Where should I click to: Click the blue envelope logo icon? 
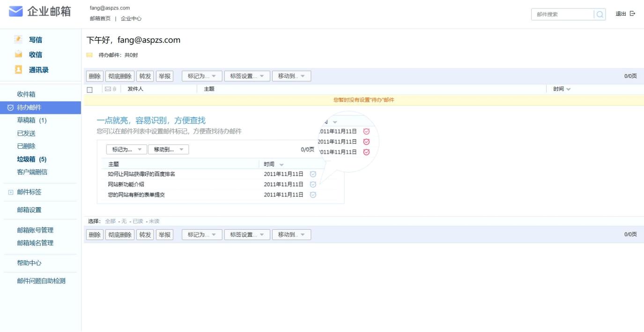click(15, 11)
